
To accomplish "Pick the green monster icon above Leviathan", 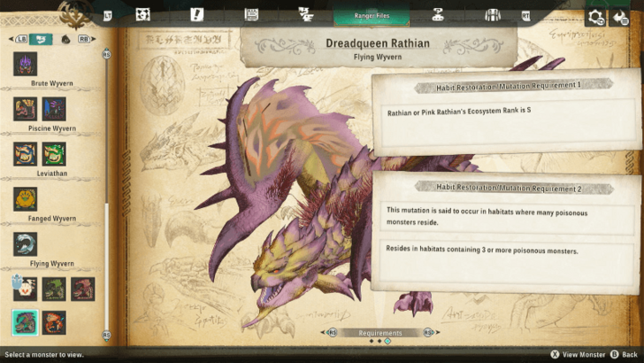I will (54, 154).
